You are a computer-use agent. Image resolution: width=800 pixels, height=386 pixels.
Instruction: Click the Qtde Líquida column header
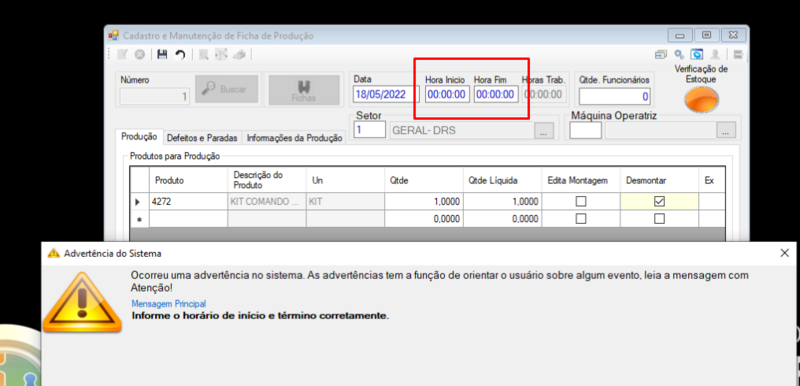tap(502, 181)
